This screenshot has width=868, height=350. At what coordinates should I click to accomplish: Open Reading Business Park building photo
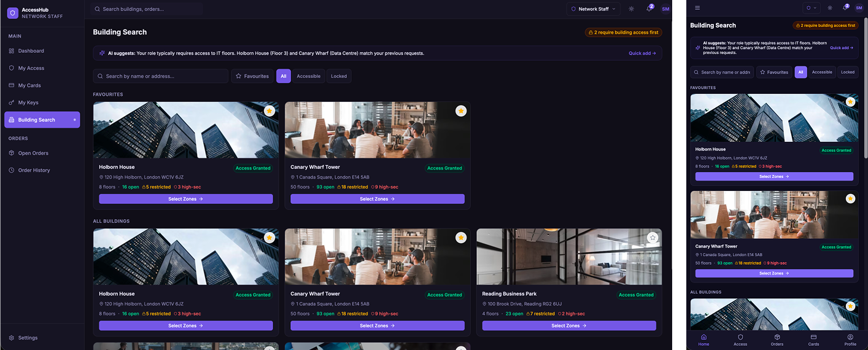tap(569, 257)
